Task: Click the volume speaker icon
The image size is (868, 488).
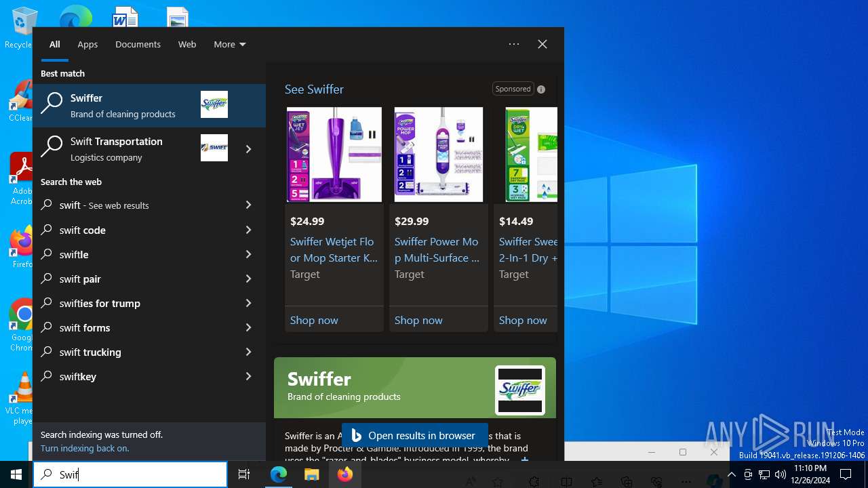Action: click(780, 474)
